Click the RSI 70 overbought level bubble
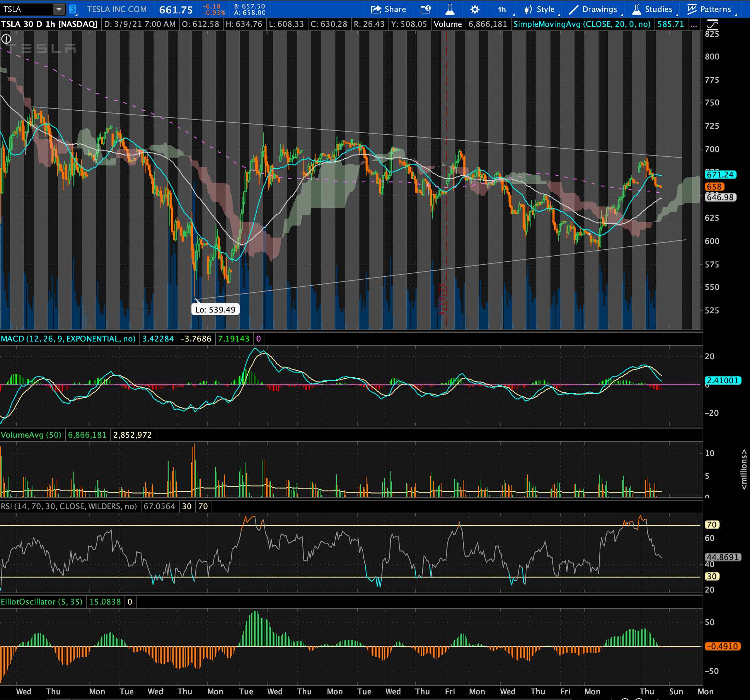 tap(711, 524)
